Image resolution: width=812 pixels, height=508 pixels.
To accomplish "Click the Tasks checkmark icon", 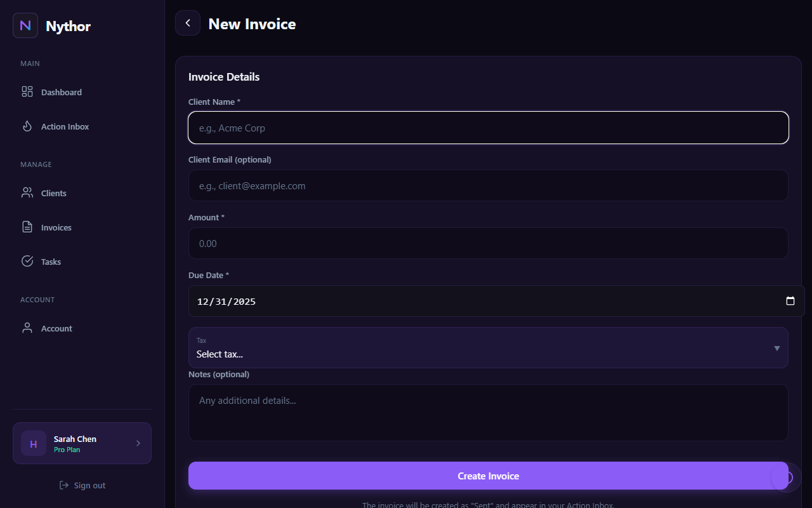I will point(27,262).
